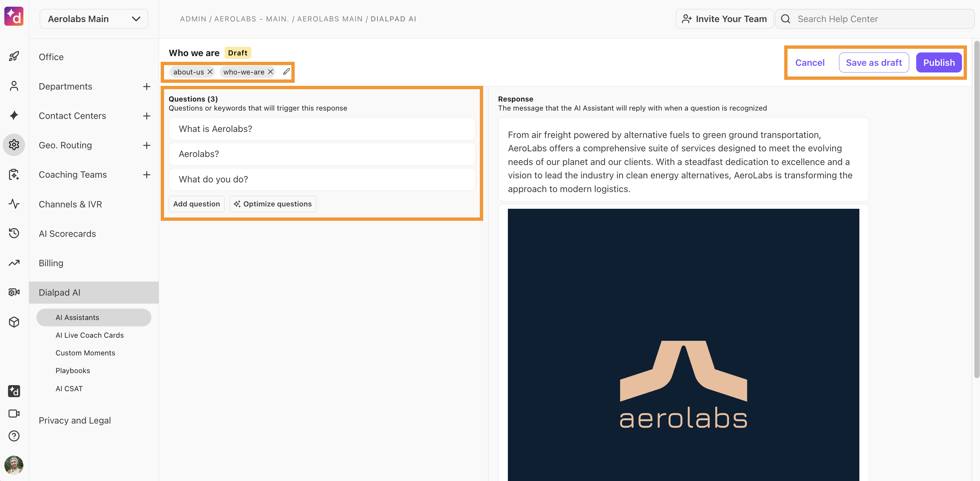
Task: Edit the 'Aerolabs?' question field
Action: pyautogui.click(x=322, y=154)
